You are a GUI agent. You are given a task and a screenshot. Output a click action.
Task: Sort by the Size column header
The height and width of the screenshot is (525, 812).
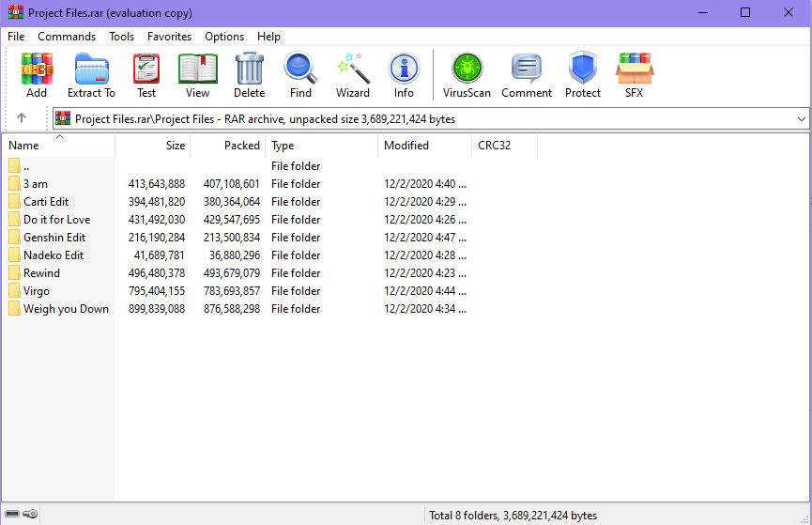(153, 146)
